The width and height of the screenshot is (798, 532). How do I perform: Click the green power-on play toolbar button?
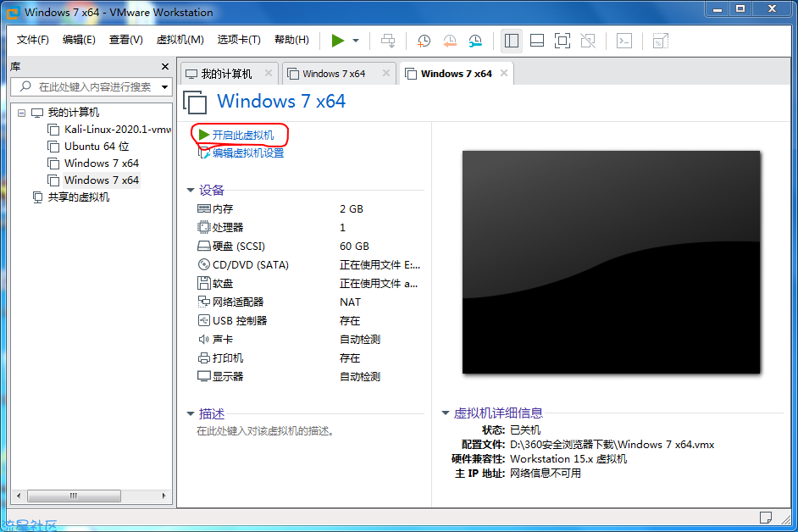pyautogui.click(x=338, y=41)
